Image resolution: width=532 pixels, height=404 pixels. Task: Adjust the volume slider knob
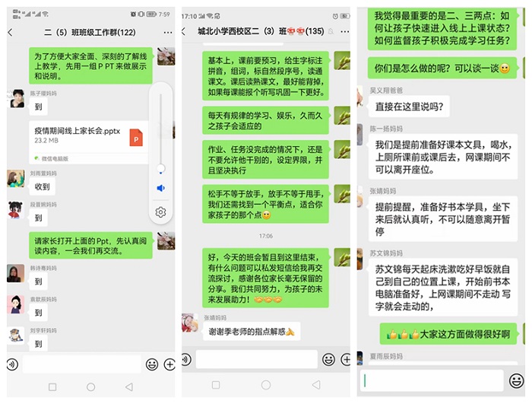(x=160, y=168)
